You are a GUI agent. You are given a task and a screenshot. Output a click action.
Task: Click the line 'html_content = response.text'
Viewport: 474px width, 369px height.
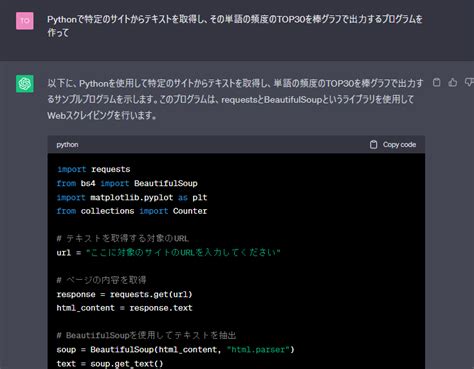124,308
